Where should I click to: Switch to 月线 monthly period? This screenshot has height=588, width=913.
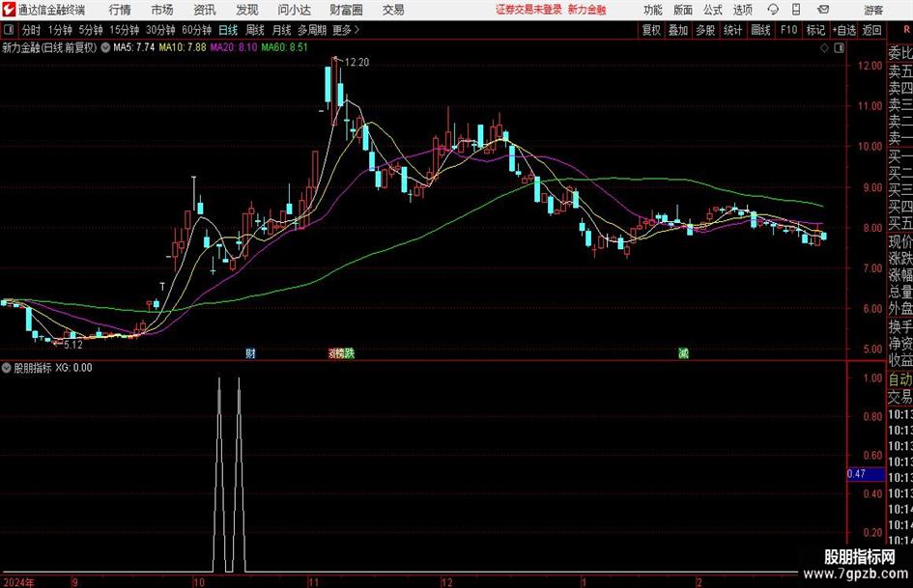[281, 30]
